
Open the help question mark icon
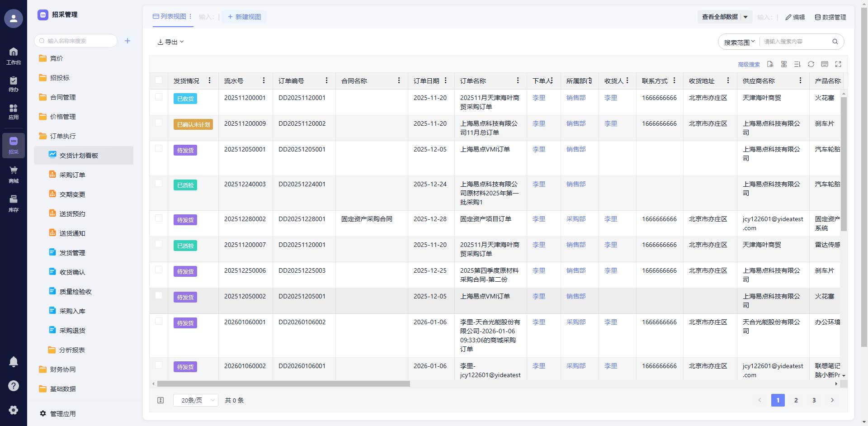click(14, 386)
